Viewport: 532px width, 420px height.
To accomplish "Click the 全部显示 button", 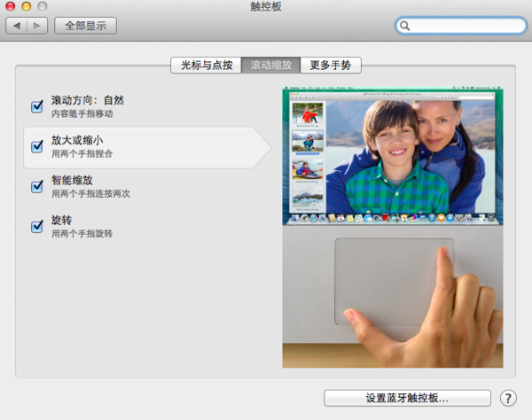I will (x=85, y=26).
